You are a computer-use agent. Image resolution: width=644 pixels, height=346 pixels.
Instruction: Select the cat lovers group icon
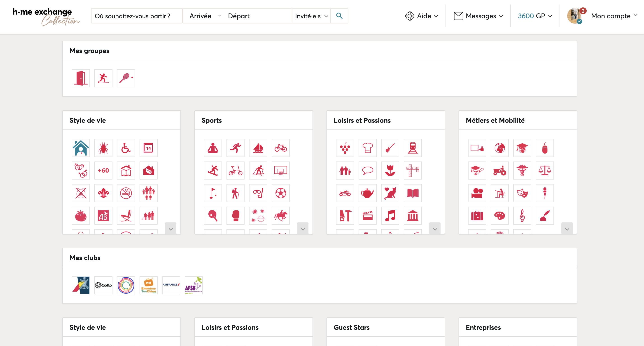pyautogui.click(x=390, y=193)
